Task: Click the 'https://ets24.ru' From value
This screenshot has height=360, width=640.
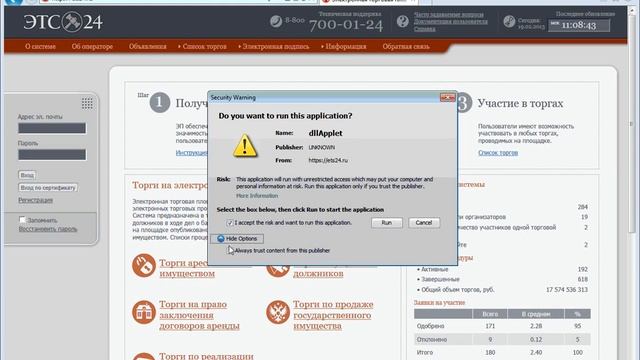Action: pos(328,160)
